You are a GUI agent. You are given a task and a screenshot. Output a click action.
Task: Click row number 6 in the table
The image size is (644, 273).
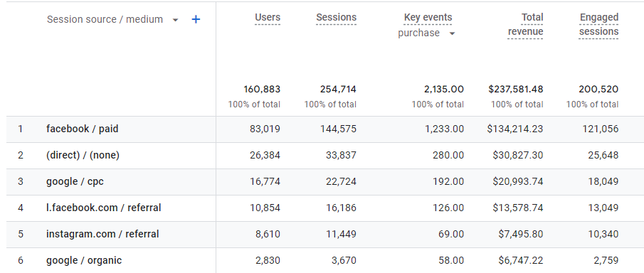tap(20, 260)
